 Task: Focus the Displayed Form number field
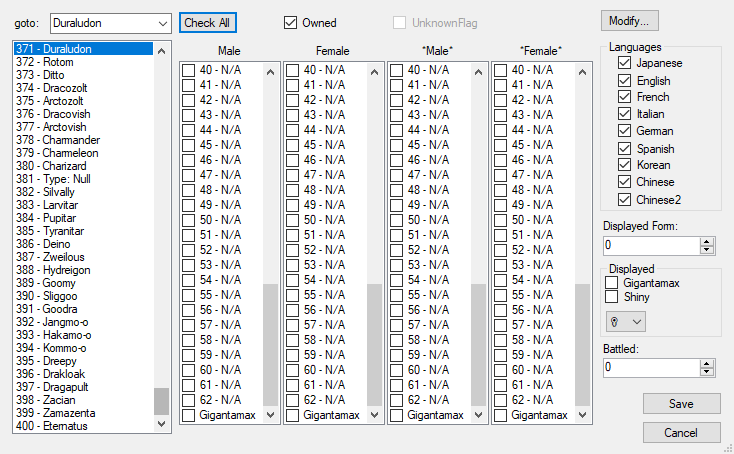coord(652,245)
